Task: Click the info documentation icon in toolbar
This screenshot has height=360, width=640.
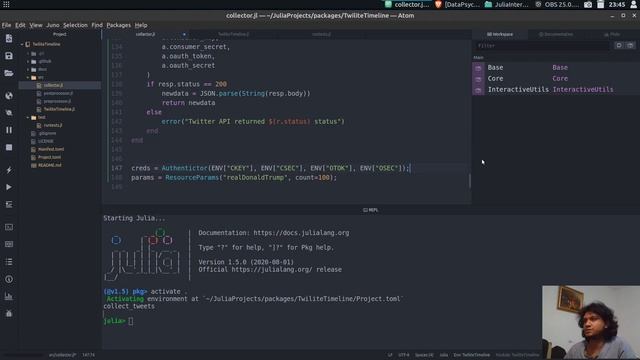Action: coord(9,279)
